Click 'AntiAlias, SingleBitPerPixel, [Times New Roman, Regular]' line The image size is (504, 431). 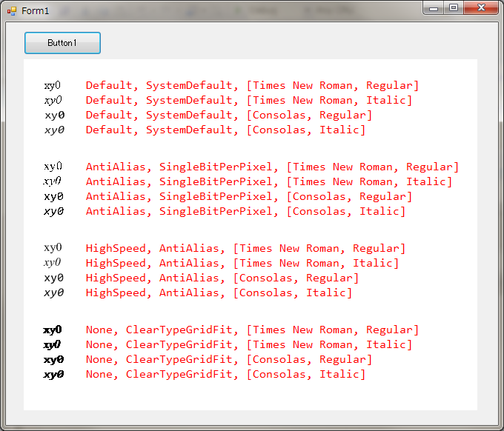tap(272, 167)
